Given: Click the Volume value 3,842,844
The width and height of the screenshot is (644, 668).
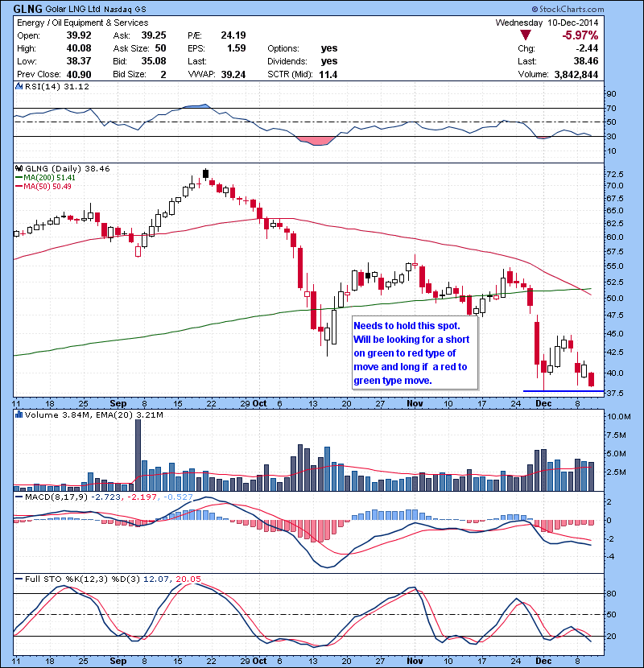Looking at the screenshot, I should click(576, 74).
